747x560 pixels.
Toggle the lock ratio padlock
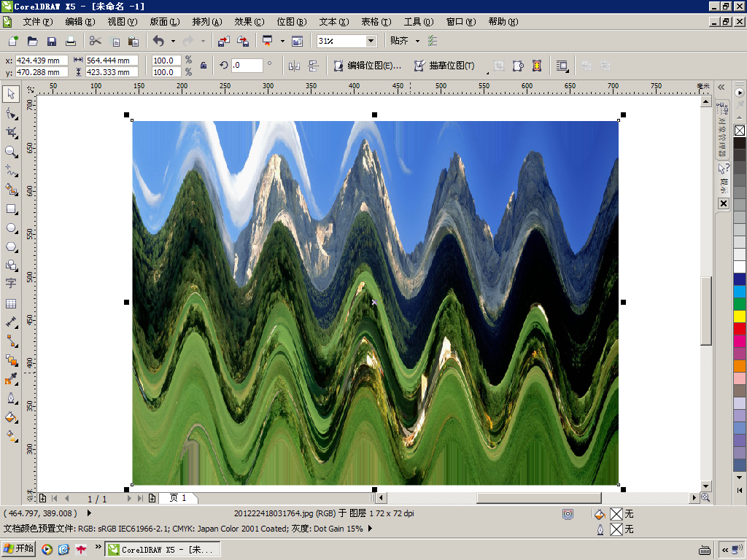[x=204, y=66]
